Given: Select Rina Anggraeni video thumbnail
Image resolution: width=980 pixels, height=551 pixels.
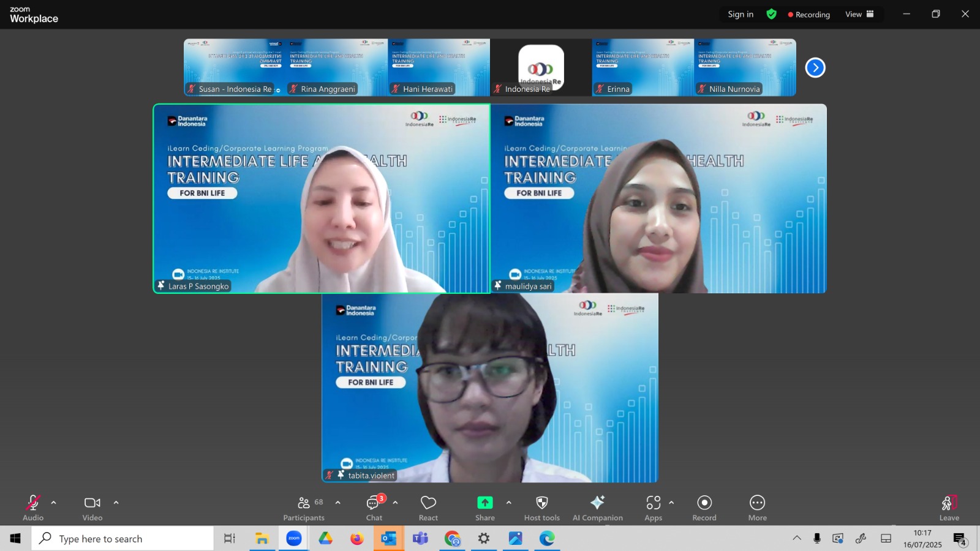Looking at the screenshot, I should click(x=337, y=67).
